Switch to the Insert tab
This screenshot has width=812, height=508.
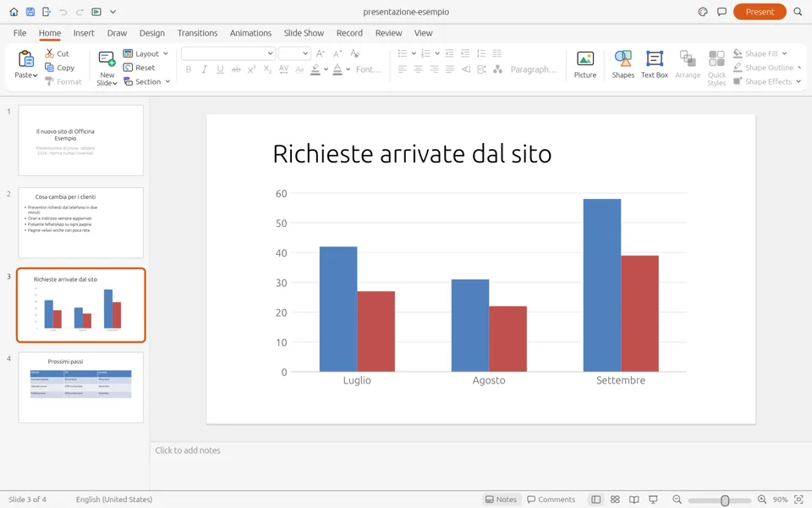(x=84, y=33)
